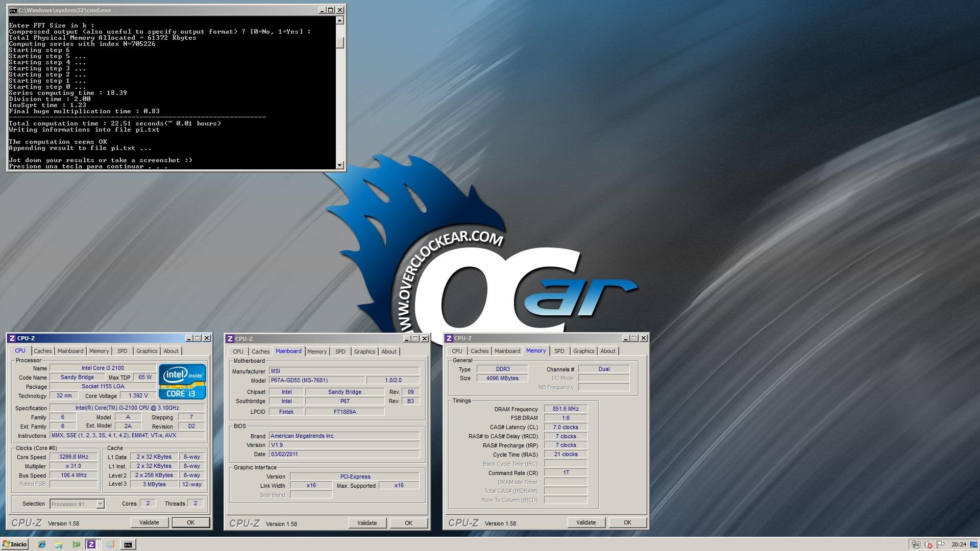
Task: Open Mainboard tab in the right CPU-Z window
Action: [x=507, y=351]
